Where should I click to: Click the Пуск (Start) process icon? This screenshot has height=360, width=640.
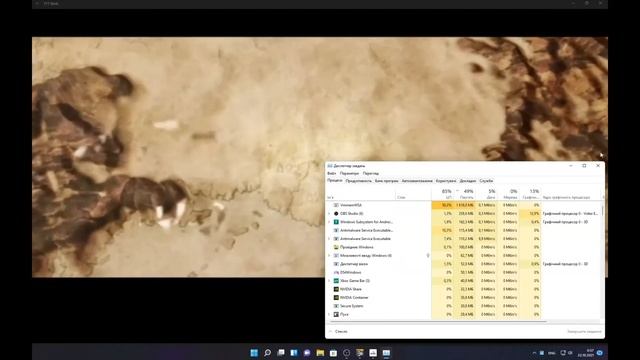pyautogui.click(x=336, y=314)
